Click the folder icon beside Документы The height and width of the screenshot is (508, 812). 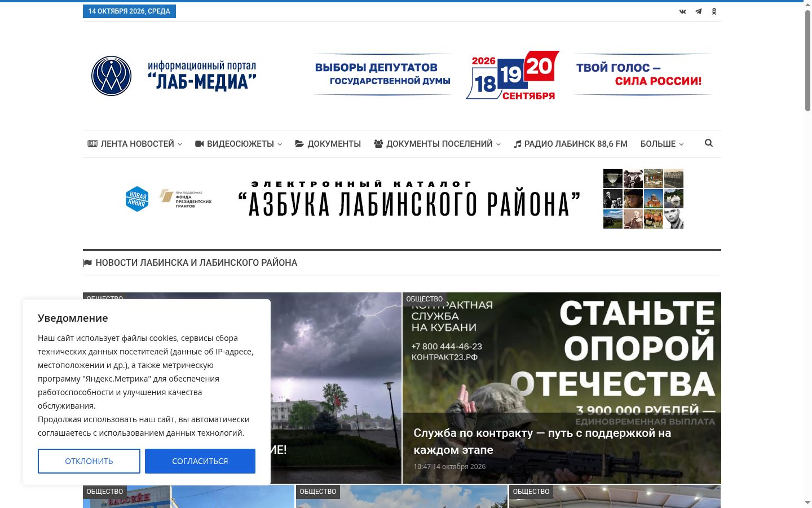point(299,144)
